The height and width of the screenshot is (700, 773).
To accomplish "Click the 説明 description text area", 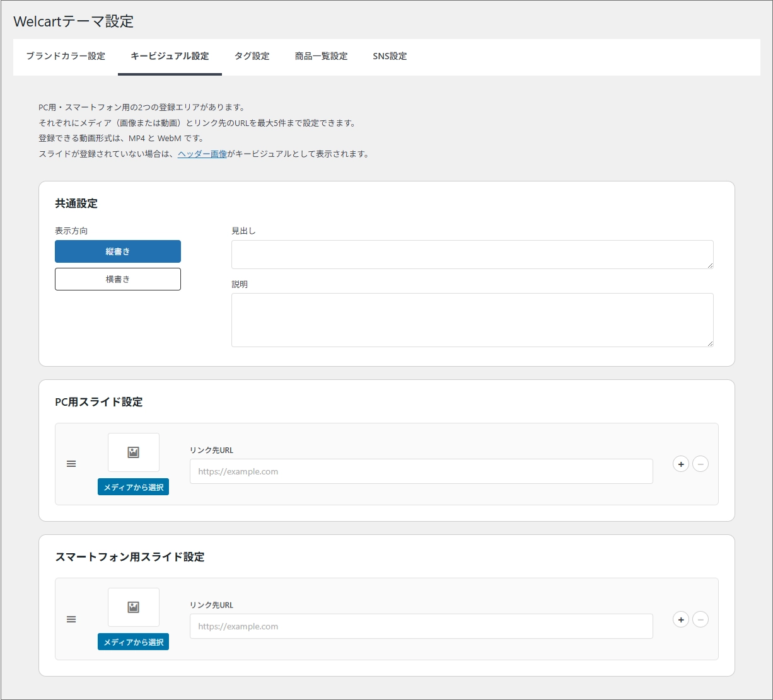I will (472, 319).
